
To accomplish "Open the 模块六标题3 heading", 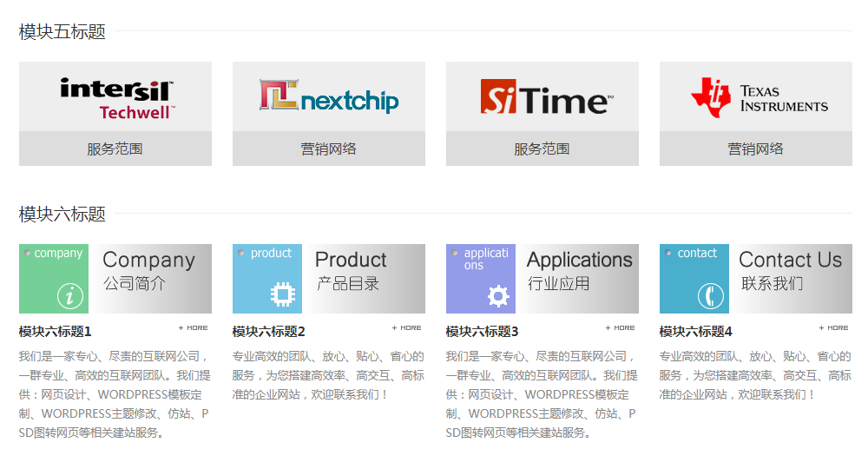I will [482, 332].
